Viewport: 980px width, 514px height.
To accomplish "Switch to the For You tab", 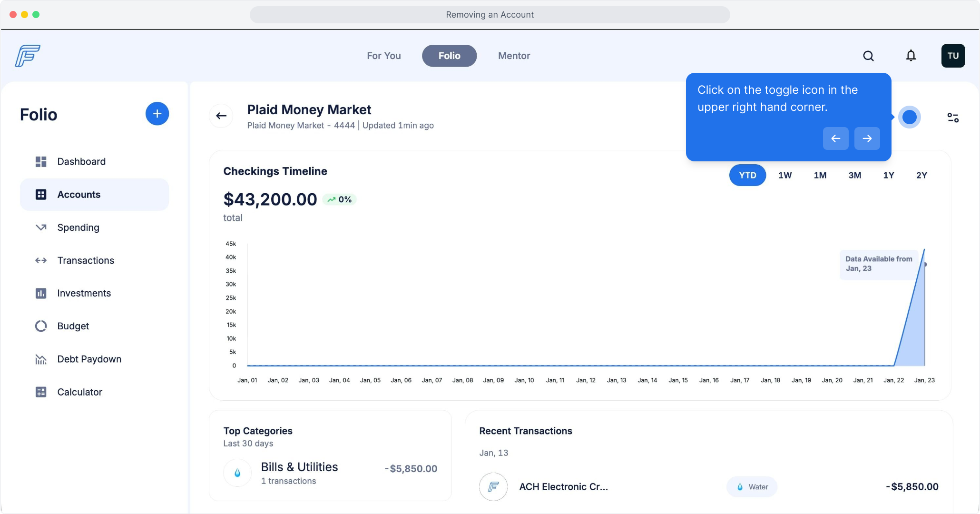I will click(x=383, y=56).
